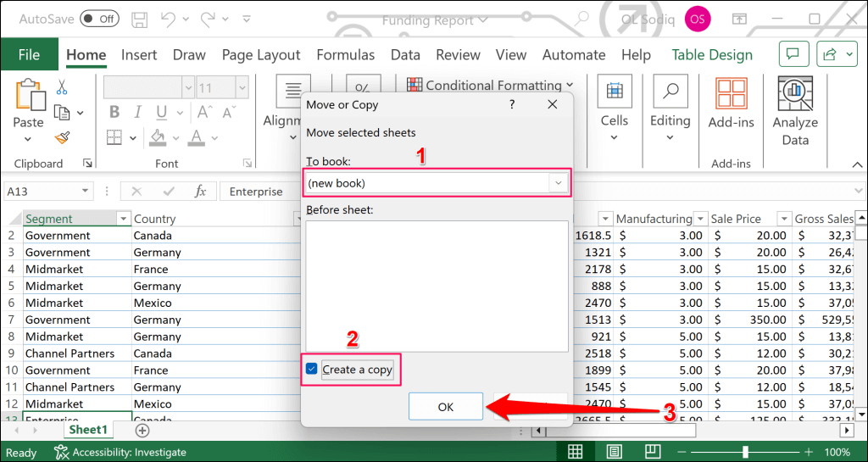Open Customize Quick Access Toolbar dropdown

[x=247, y=19]
